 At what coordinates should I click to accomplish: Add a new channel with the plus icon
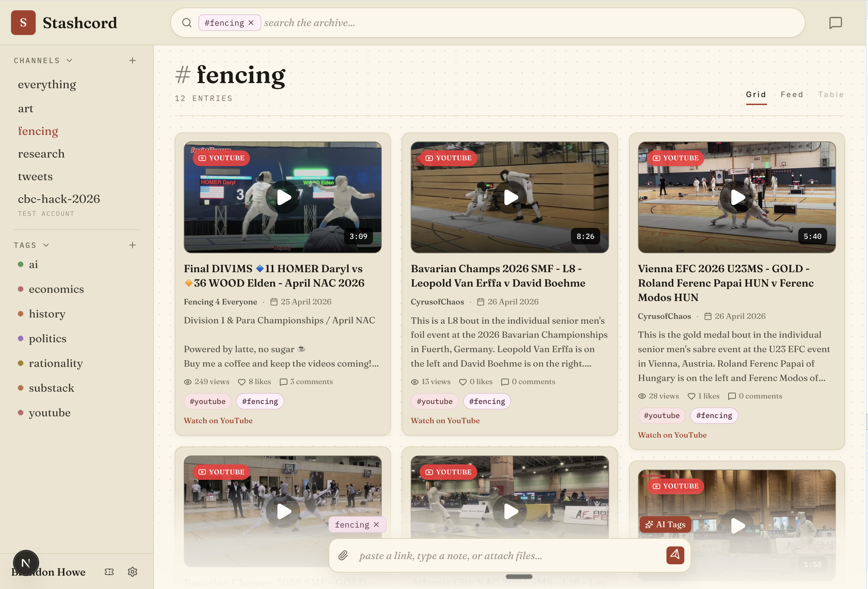click(x=132, y=60)
